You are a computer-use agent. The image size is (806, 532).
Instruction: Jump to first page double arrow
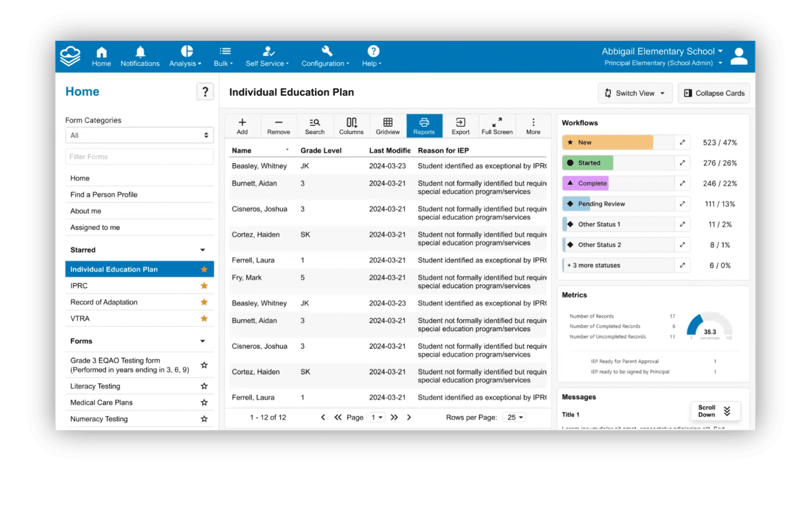pos(338,417)
